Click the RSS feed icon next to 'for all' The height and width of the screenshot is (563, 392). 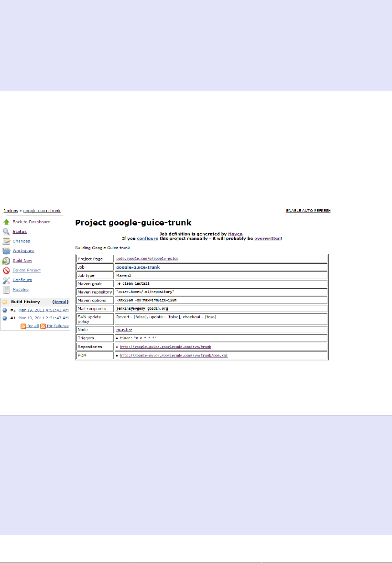(23, 326)
